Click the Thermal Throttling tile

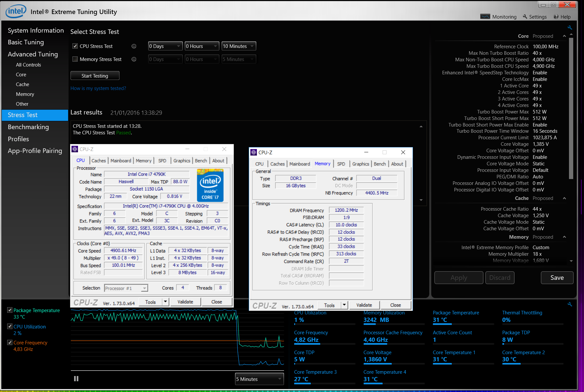click(x=532, y=317)
